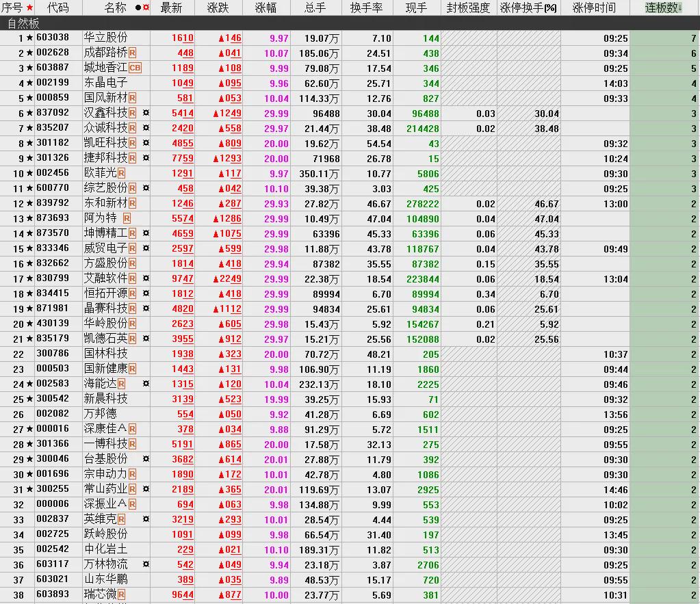Click the R badge next to 国风新材
This screenshot has width=700, height=604.
coord(133,99)
